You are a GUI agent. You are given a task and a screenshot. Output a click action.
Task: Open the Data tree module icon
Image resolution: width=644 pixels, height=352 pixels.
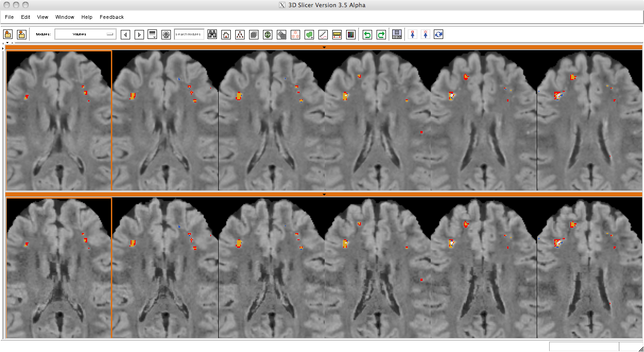click(240, 34)
